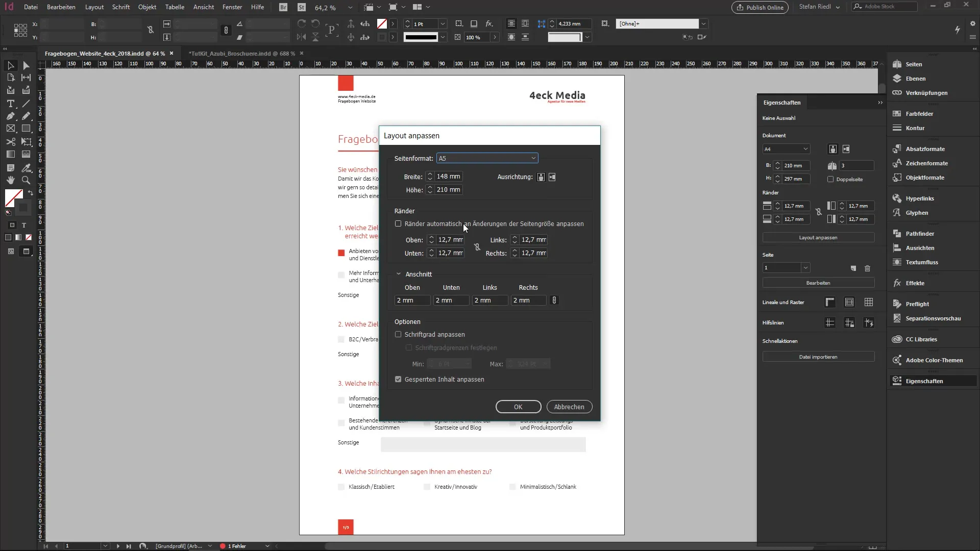Select the Page tool

coord(10,78)
